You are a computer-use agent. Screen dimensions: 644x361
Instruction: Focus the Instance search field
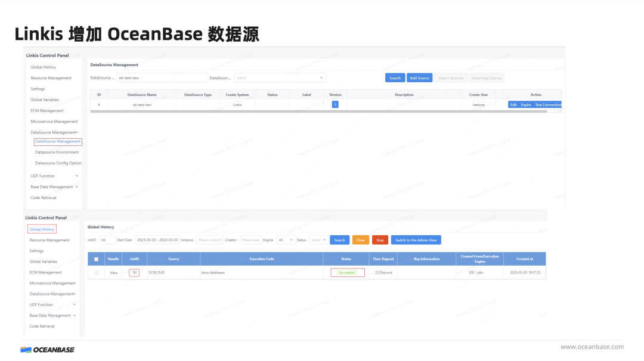pyautogui.click(x=210, y=240)
